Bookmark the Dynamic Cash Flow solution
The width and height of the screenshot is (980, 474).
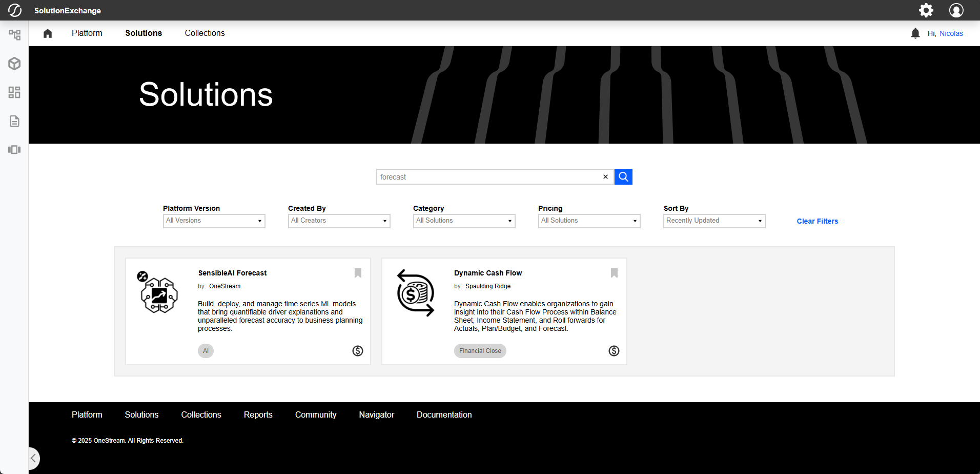614,273
